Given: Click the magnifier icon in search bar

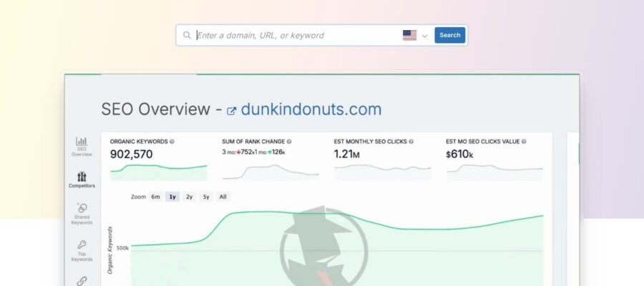Looking at the screenshot, I should tap(187, 35).
